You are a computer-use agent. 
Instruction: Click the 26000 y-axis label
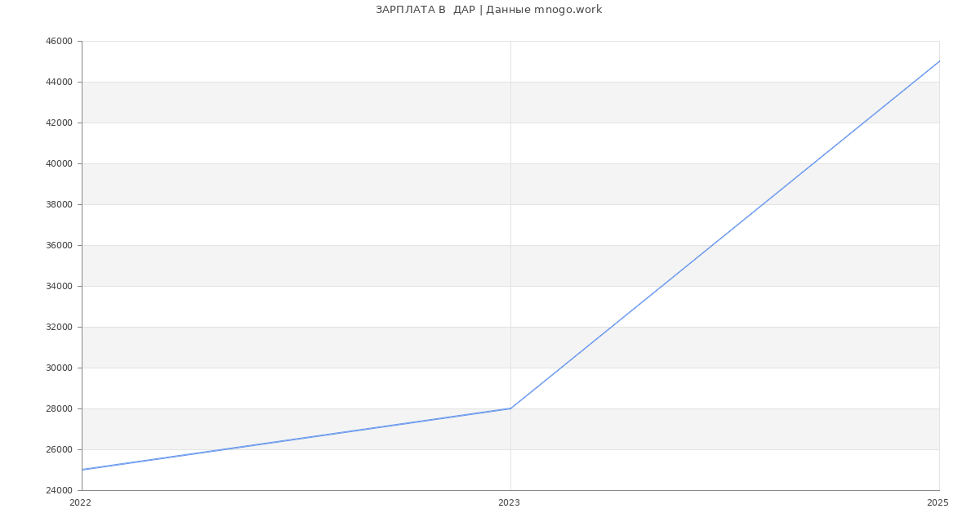pyautogui.click(x=60, y=449)
